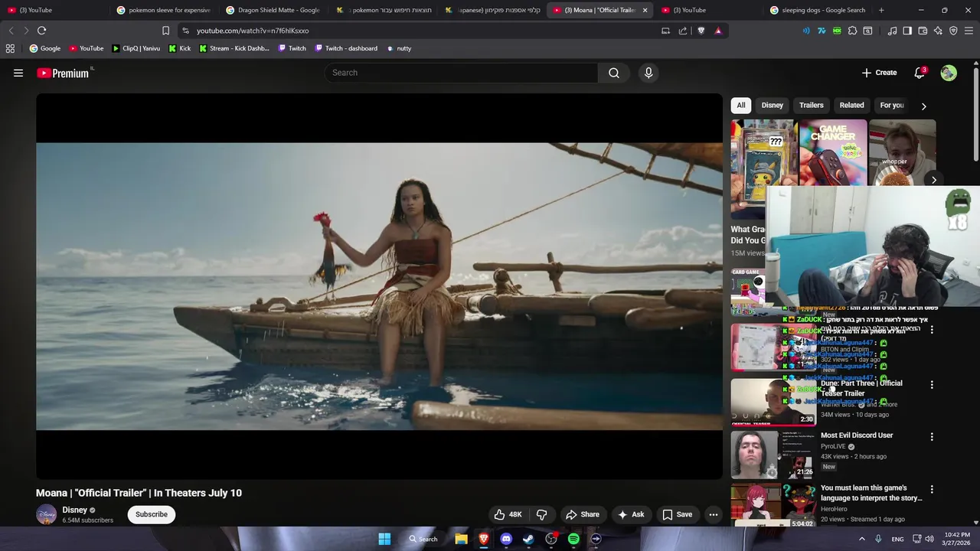Open the extensions puzzle-piece icon

(x=852, y=31)
